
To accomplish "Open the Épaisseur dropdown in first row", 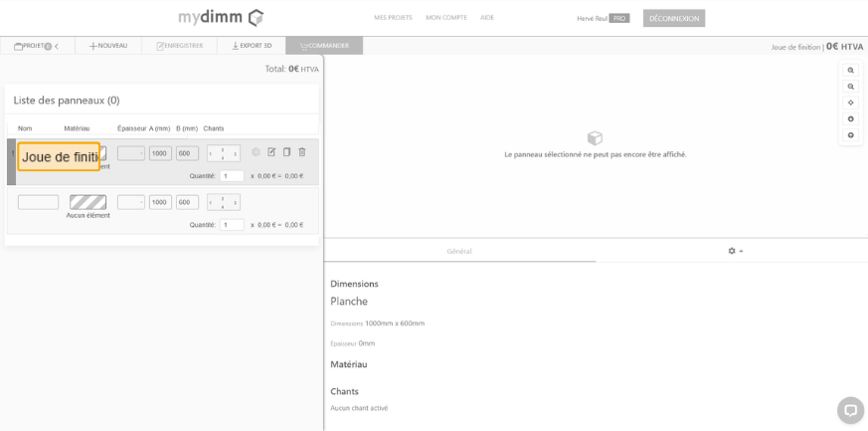I will (130, 153).
